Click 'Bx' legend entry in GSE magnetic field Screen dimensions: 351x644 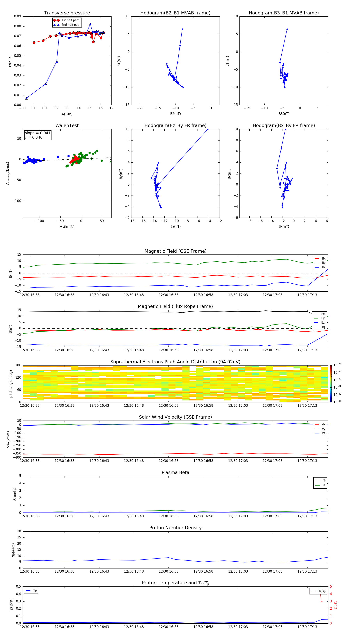320,259
